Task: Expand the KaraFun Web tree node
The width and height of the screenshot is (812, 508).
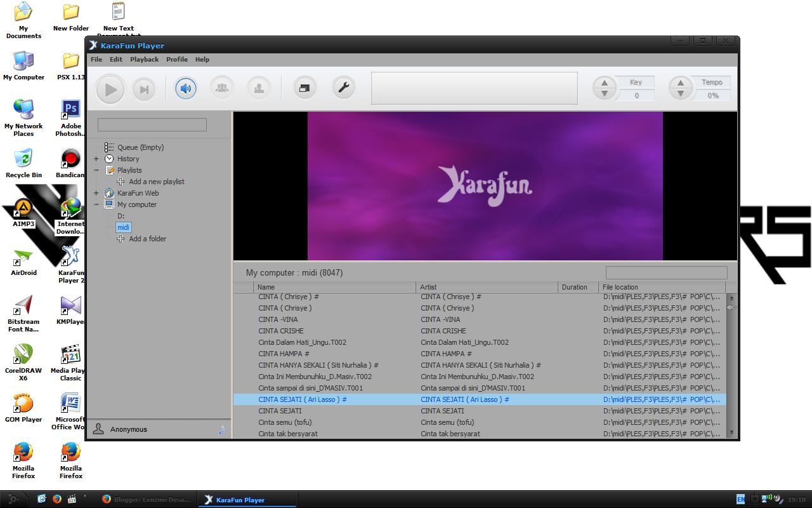Action: click(96, 193)
